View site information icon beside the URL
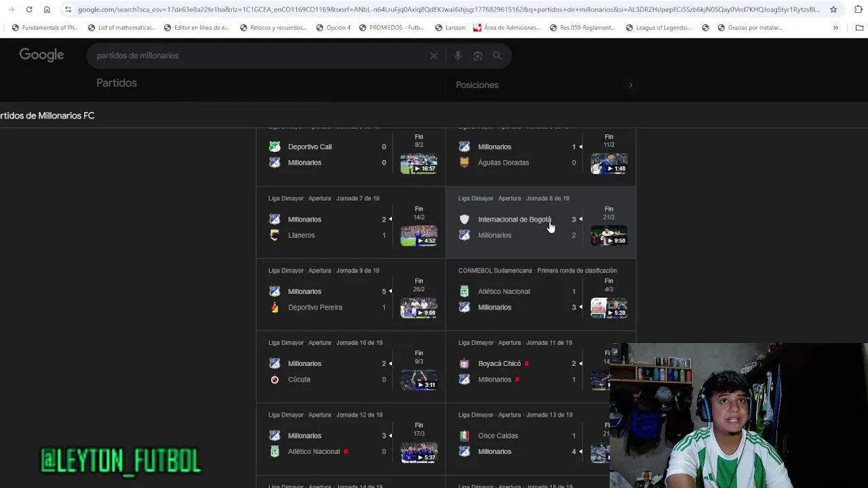Viewport: 868px width, 488px height. pyautogui.click(x=68, y=9)
